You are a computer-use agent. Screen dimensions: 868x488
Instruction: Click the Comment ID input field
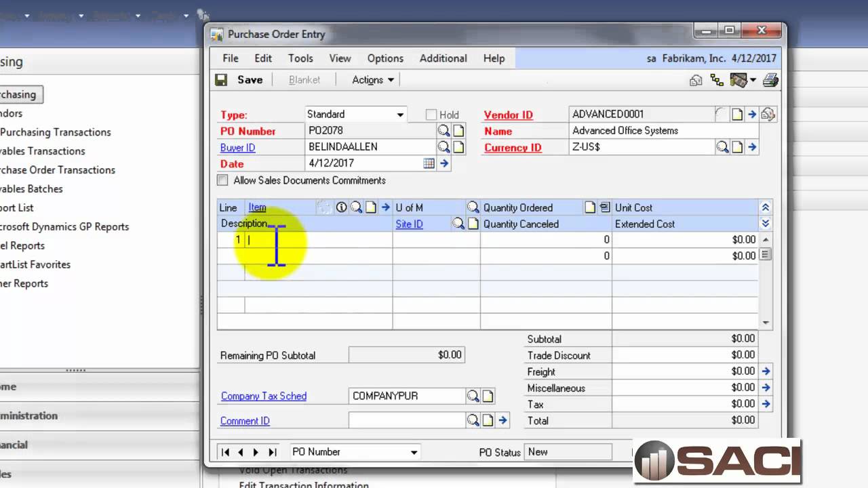pyautogui.click(x=407, y=421)
